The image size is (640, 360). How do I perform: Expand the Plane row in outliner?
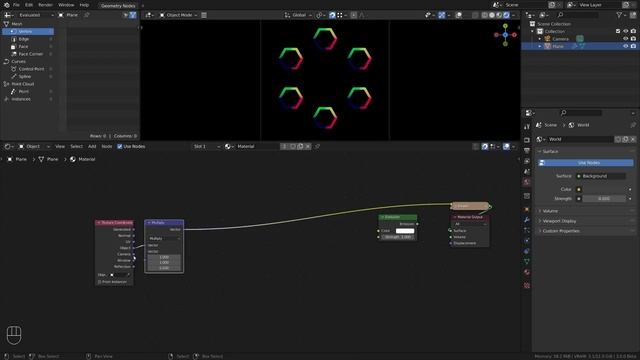tap(540, 46)
